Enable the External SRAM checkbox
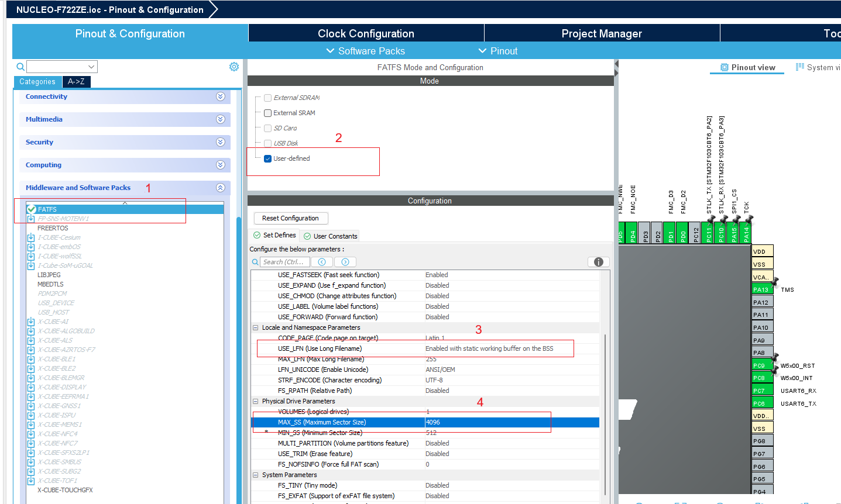The height and width of the screenshot is (504, 841). click(x=268, y=113)
